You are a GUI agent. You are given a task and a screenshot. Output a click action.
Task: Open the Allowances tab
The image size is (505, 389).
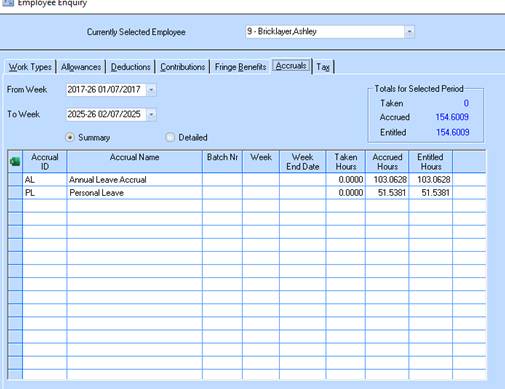[x=81, y=67]
